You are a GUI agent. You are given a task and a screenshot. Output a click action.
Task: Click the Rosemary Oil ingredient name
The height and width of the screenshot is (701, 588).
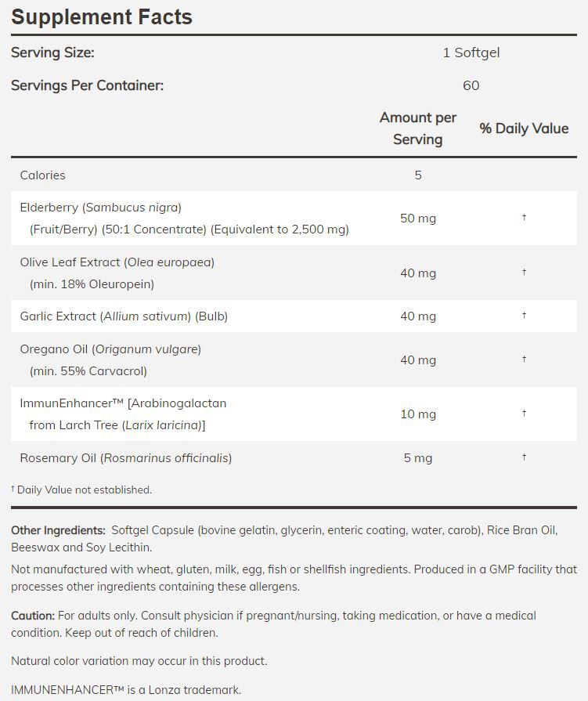pos(125,458)
